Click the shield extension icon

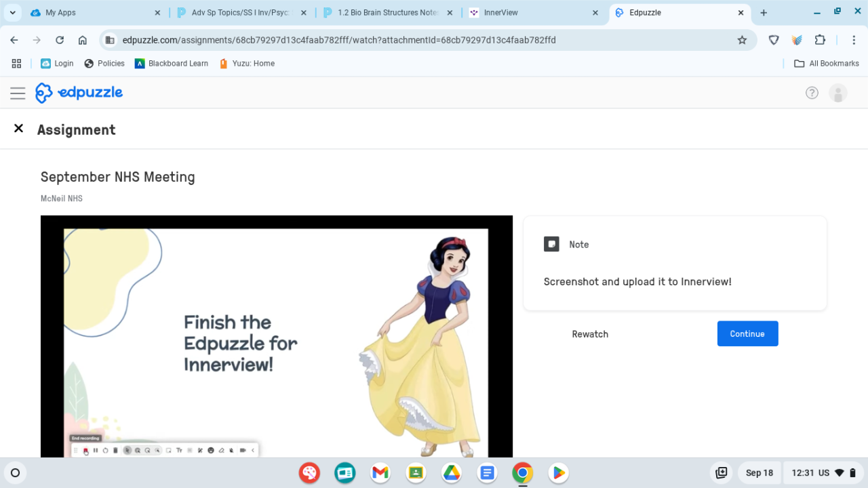tap(774, 40)
